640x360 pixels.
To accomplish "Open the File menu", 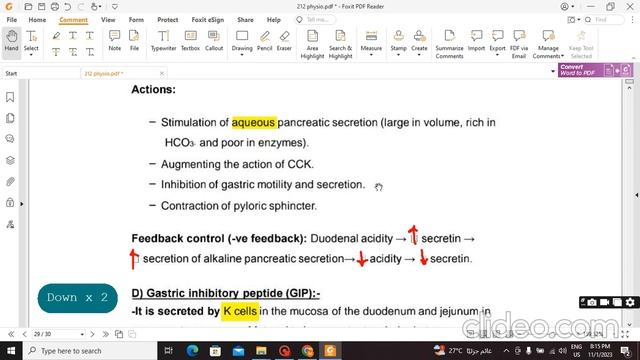I will pos(12,20).
